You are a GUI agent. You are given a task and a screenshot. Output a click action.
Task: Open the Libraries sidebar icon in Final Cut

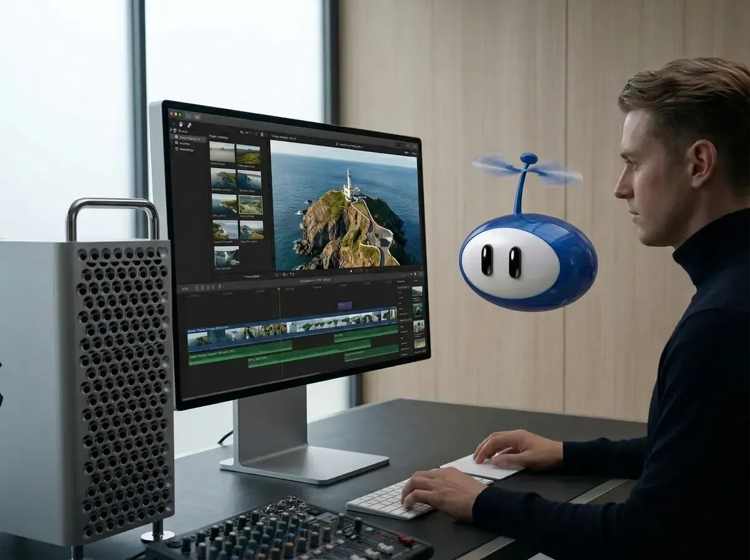point(173,123)
